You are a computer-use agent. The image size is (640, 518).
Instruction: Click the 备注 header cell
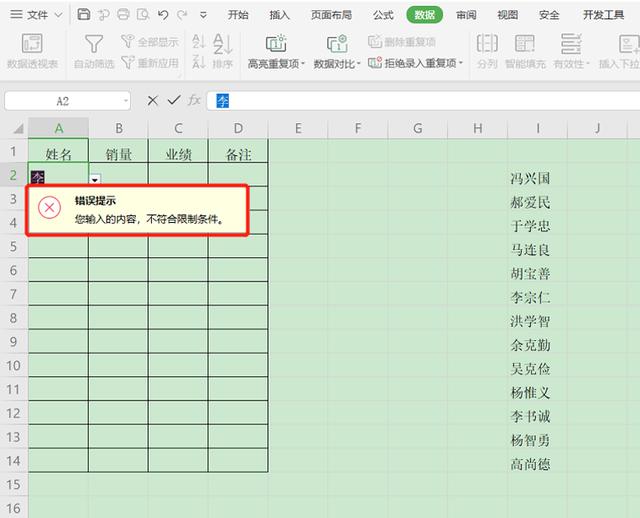pos(238,151)
